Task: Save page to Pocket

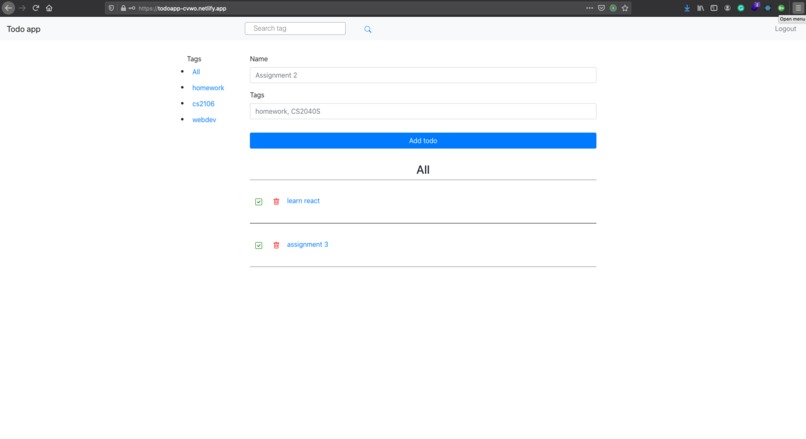Action: [601, 8]
